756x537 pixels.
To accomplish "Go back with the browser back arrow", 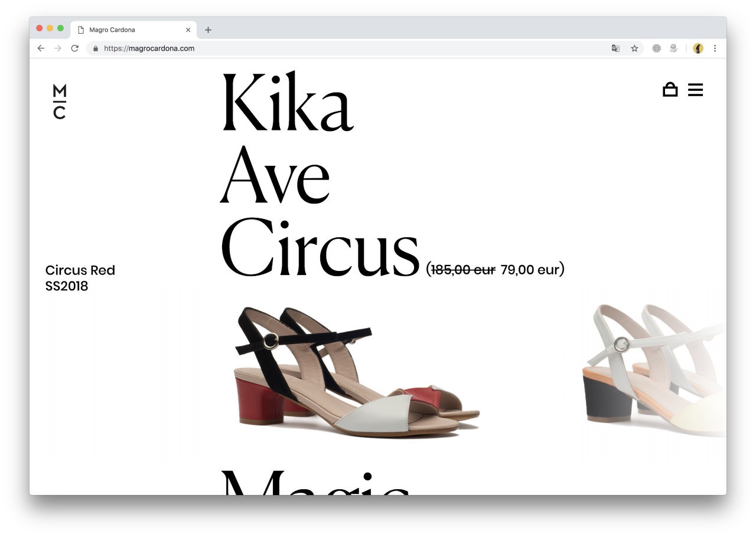I will pos(41,48).
